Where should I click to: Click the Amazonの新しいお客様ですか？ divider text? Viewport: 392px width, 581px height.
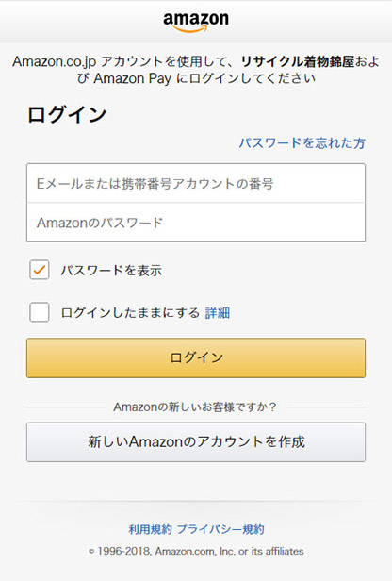coord(195,407)
